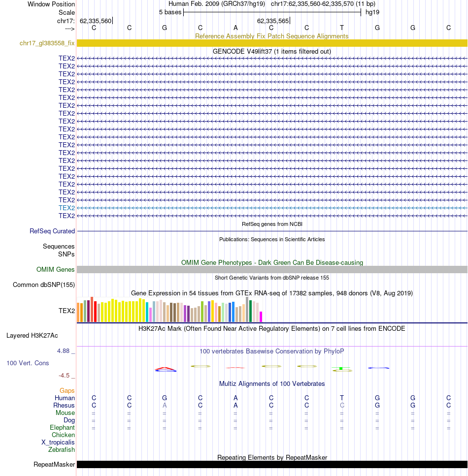Click the RepeatMasker track label

(54, 465)
